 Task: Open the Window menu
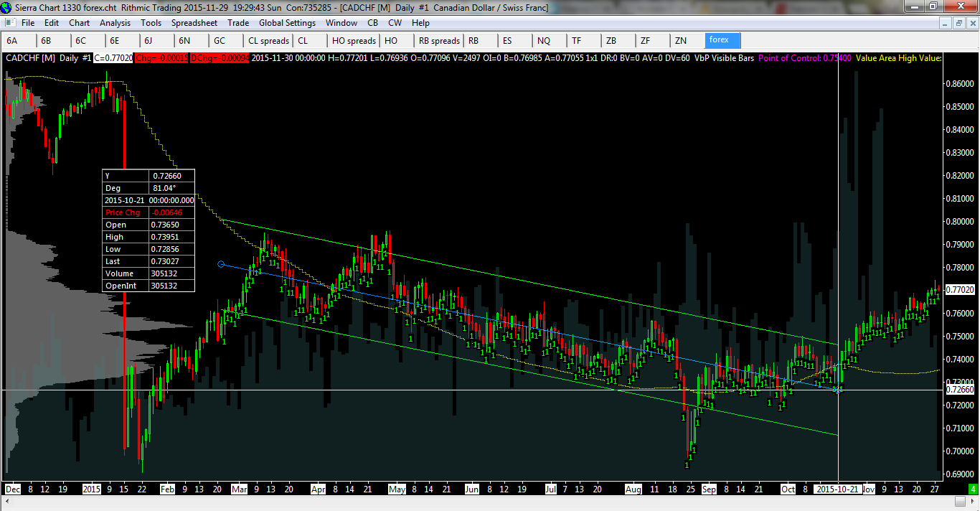coord(341,23)
